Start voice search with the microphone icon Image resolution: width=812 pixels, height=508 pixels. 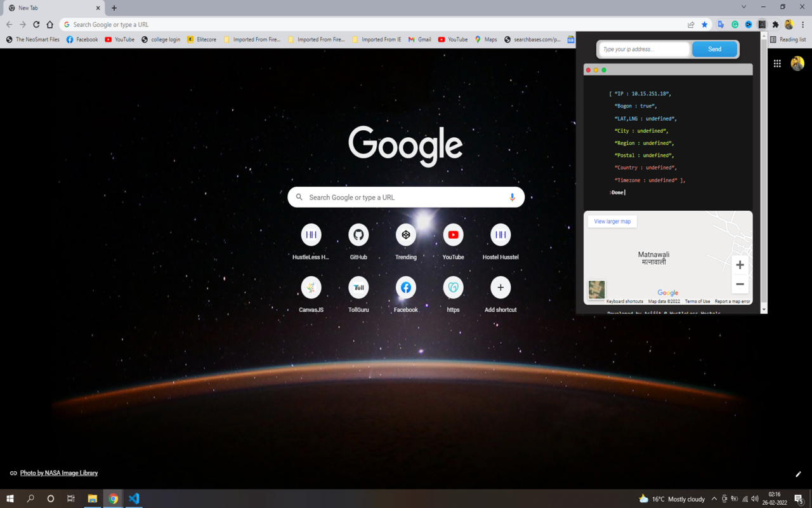tap(512, 197)
